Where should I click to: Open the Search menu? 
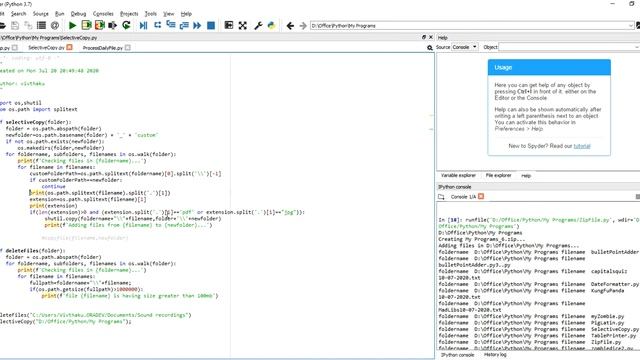[x=18, y=13]
